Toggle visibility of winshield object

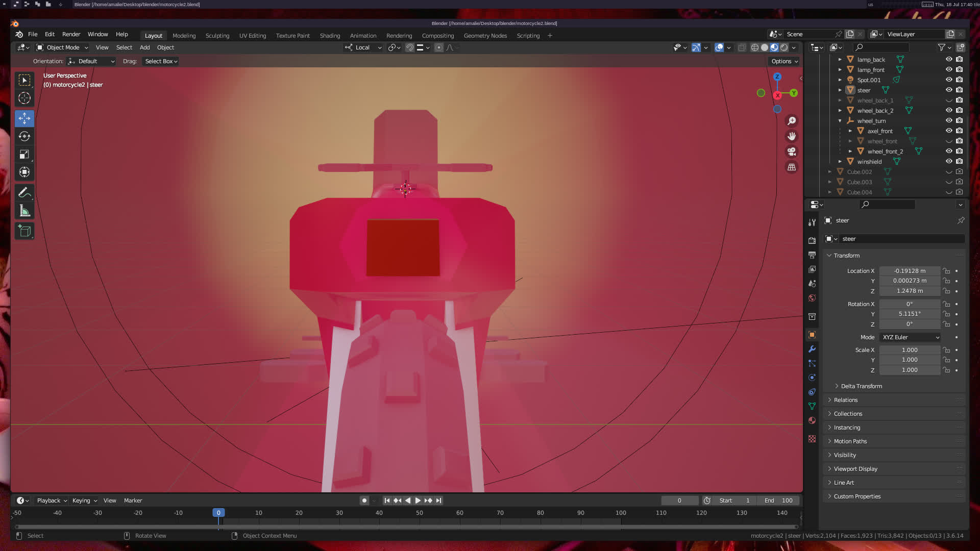click(949, 161)
